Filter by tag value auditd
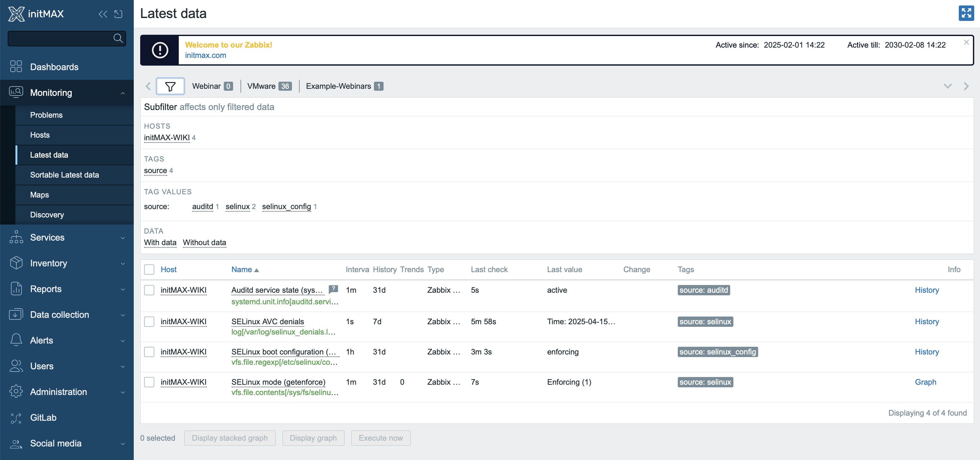980x460 pixels. [x=202, y=206]
